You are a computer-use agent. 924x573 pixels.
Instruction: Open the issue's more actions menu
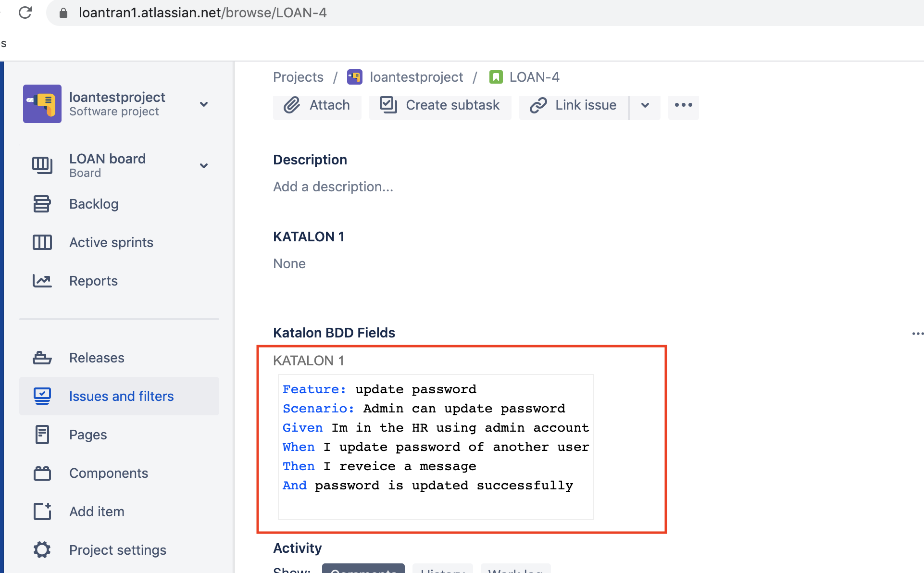tap(683, 105)
